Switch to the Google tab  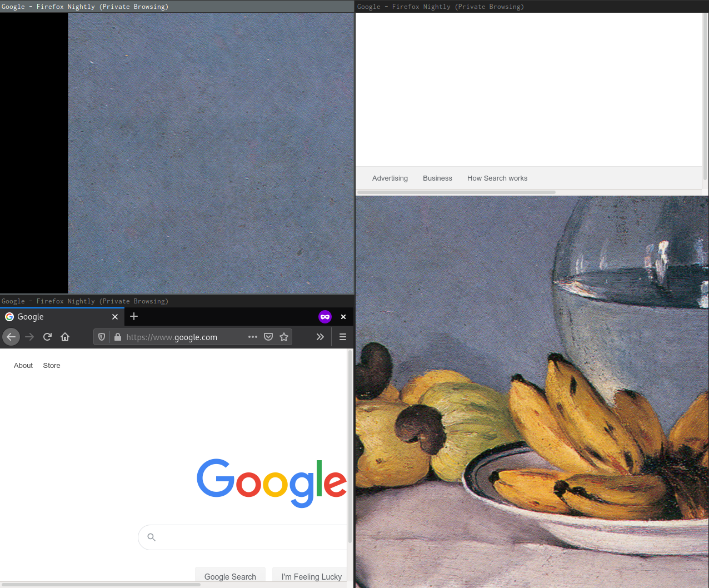tap(56, 316)
